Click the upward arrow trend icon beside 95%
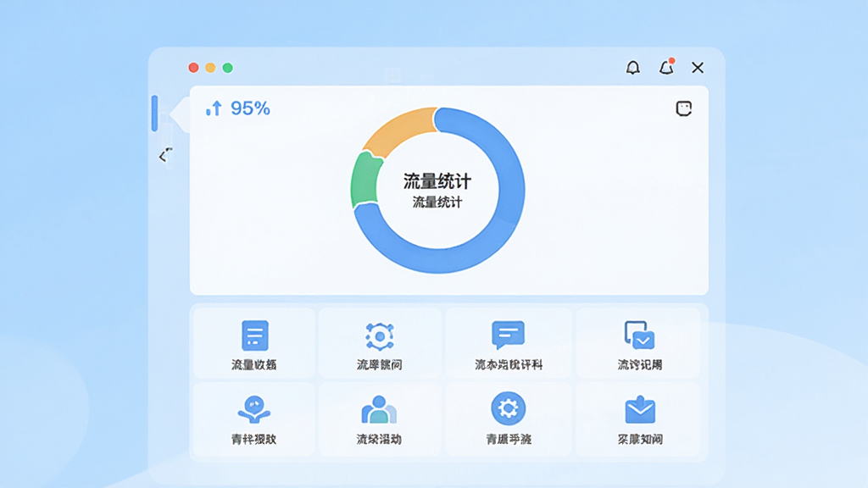This screenshot has height=488, width=868. click(x=214, y=108)
